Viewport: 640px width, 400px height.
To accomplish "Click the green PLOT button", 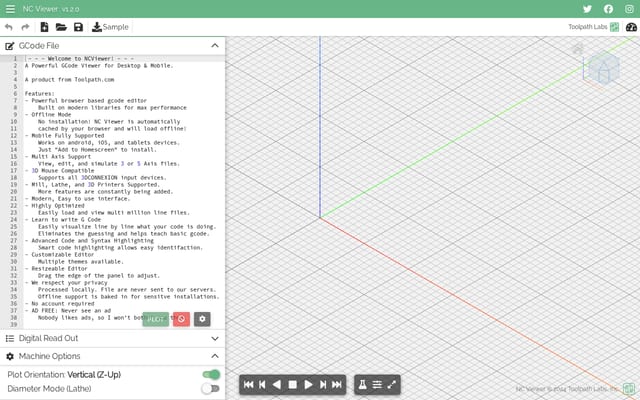I will (x=156, y=319).
